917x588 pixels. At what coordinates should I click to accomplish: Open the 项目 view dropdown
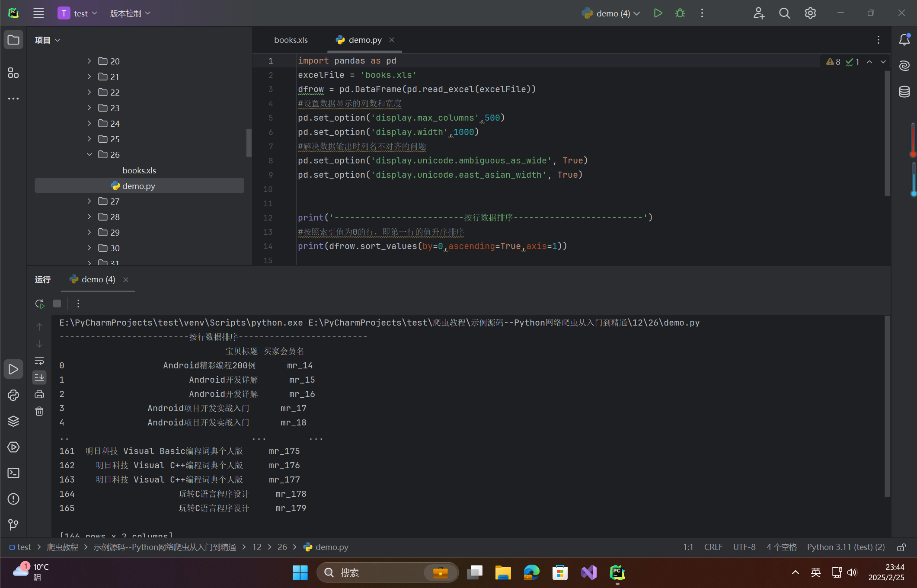coord(48,40)
